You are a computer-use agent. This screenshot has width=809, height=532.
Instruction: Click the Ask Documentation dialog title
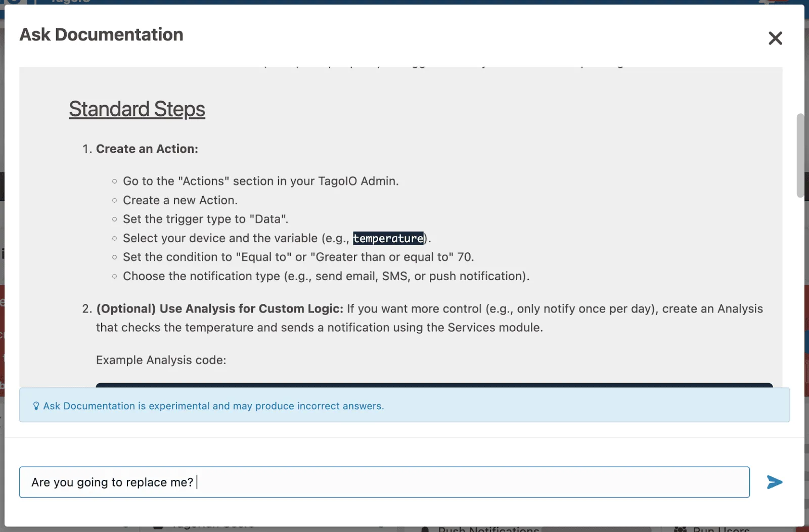(x=101, y=34)
